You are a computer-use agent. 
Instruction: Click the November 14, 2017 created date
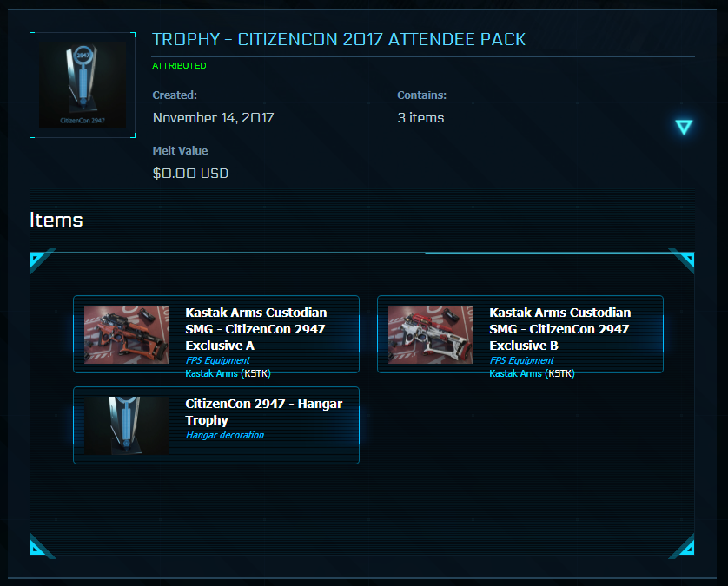213,118
